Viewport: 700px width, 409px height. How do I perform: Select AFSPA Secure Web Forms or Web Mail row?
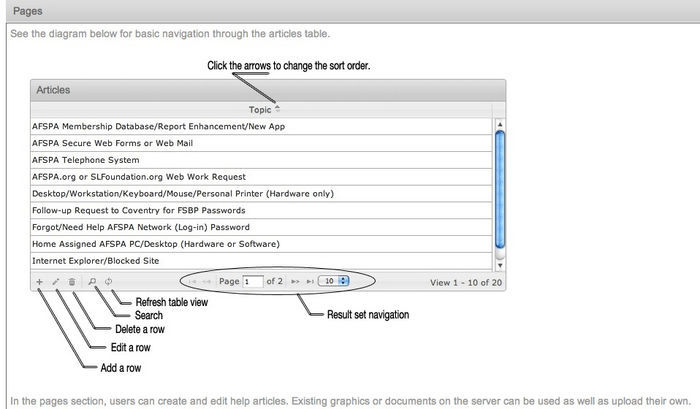point(111,143)
